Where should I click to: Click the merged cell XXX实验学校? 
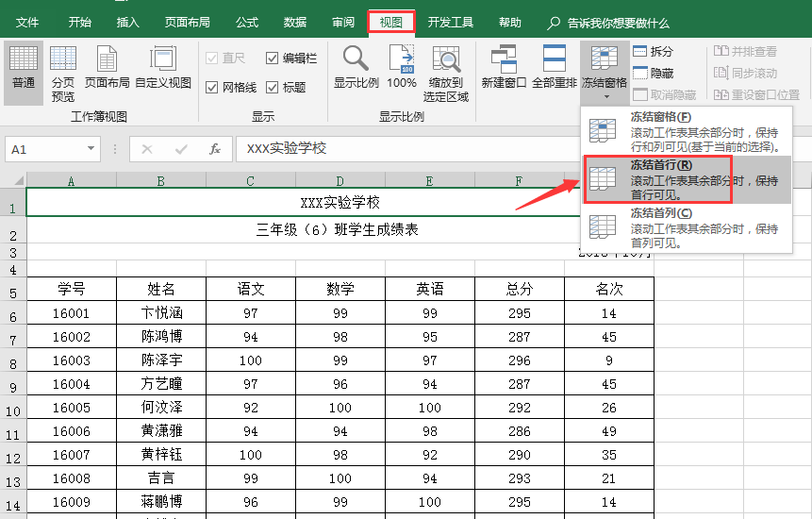340,202
